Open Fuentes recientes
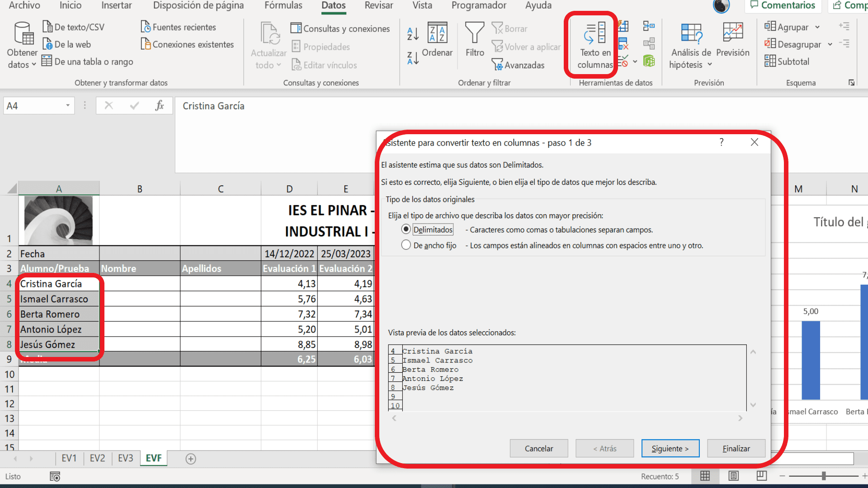The image size is (868, 488). (x=178, y=27)
